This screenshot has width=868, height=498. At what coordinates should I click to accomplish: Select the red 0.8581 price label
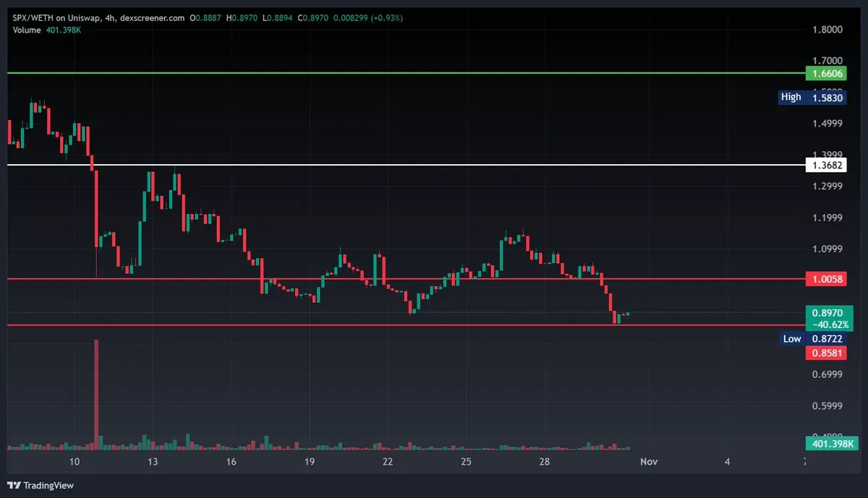point(825,353)
